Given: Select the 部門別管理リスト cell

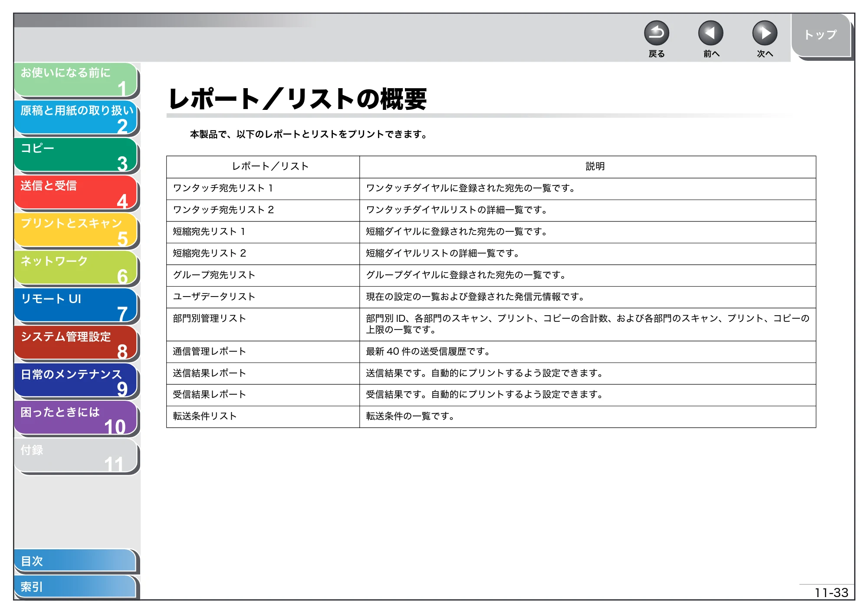Looking at the screenshot, I should [x=263, y=324].
